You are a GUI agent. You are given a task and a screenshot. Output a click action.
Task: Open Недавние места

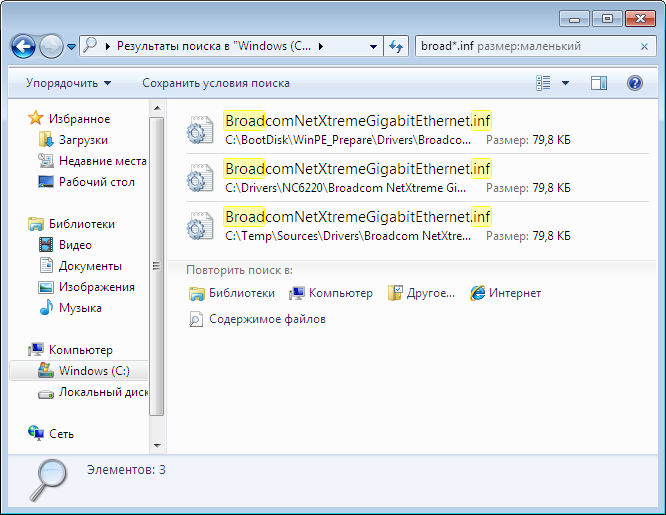[x=102, y=161]
